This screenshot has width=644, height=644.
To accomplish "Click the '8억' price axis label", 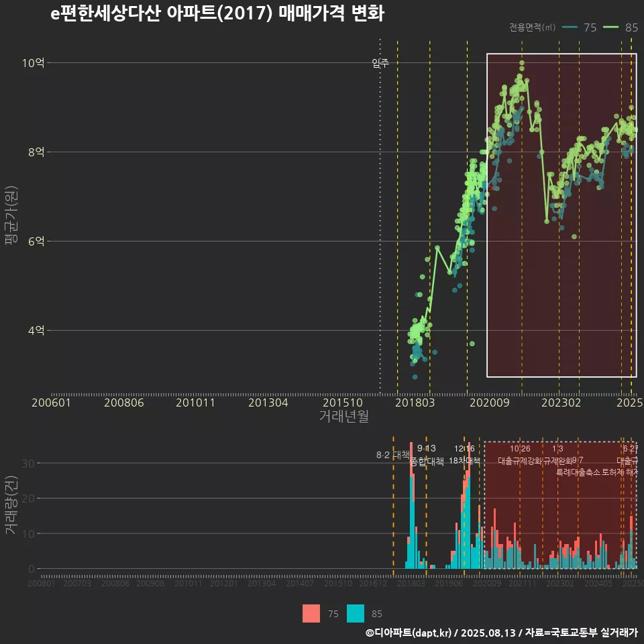I will [x=36, y=152].
